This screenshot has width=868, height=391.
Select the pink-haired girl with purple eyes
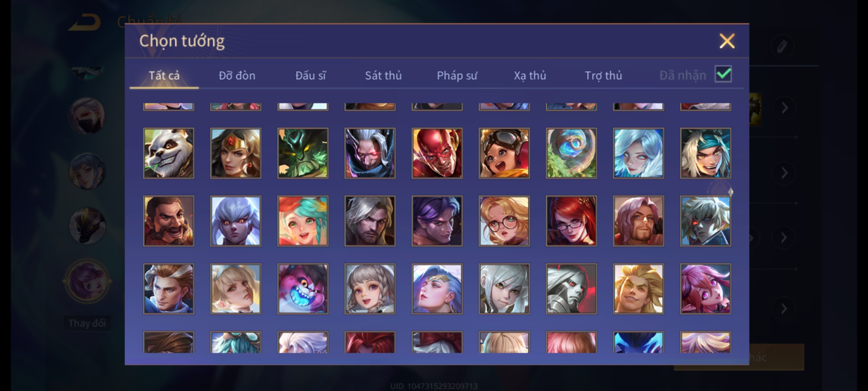[705, 289]
